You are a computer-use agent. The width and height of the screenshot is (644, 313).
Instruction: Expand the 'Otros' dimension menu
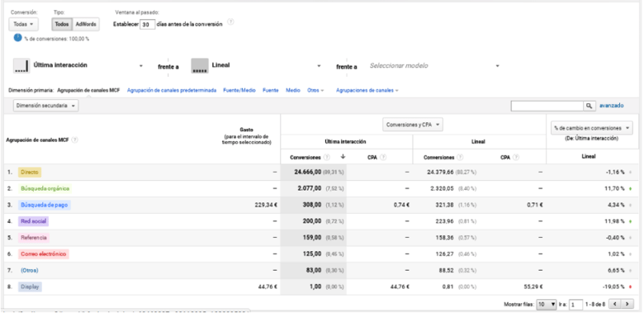(315, 90)
